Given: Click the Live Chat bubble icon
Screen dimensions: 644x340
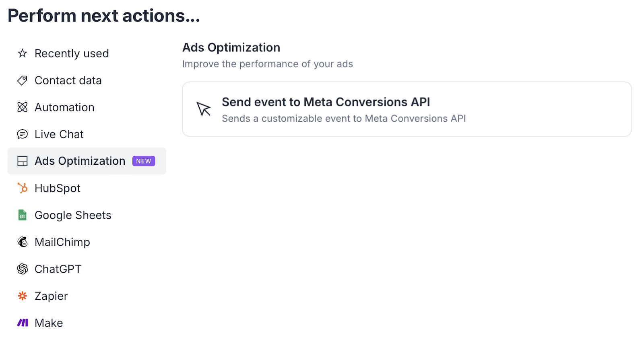Looking at the screenshot, I should point(23,134).
